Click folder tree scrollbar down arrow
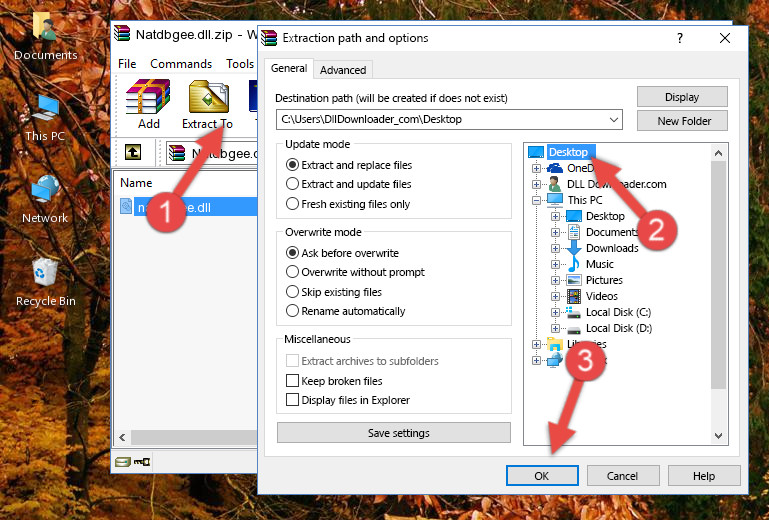Image resolution: width=769 pixels, height=520 pixels. 718,436
